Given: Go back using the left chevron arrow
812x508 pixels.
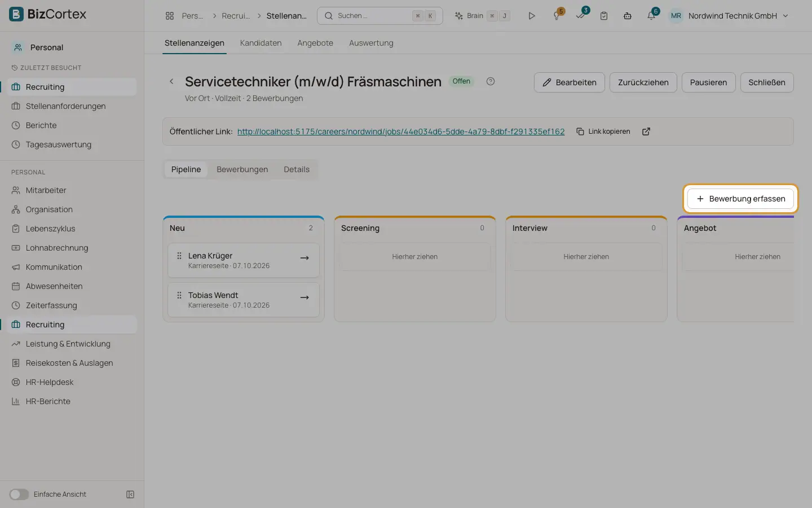Looking at the screenshot, I should coord(171,81).
